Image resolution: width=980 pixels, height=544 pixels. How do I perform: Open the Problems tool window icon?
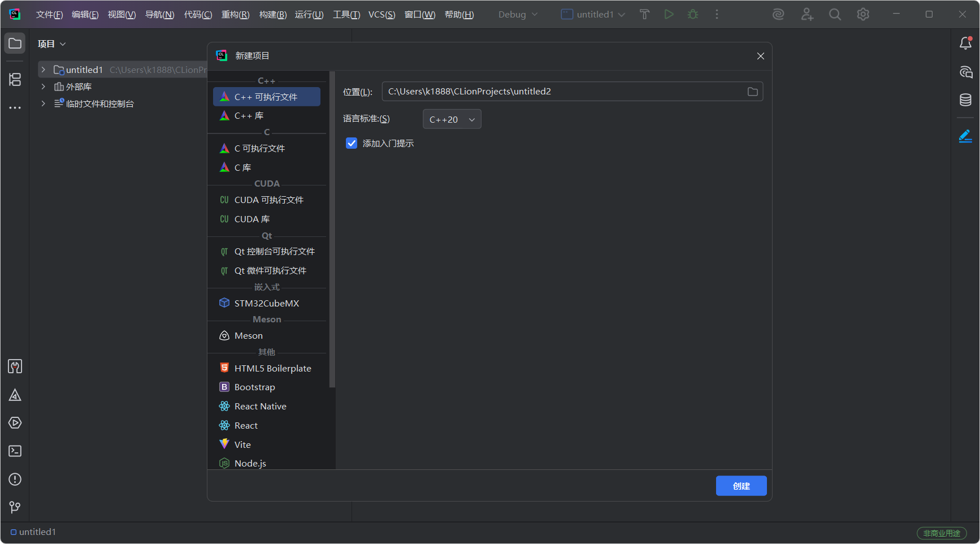(x=15, y=480)
